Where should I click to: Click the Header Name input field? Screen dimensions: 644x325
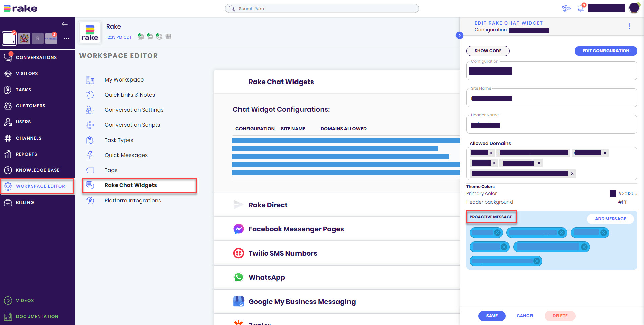pos(552,124)
